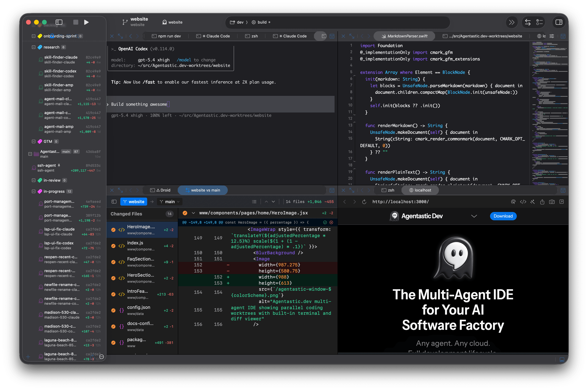The width and height of the screenshot is (588, 390).
Task: Open the task checklist toolbar icon
Action: (x=539, y=22)
